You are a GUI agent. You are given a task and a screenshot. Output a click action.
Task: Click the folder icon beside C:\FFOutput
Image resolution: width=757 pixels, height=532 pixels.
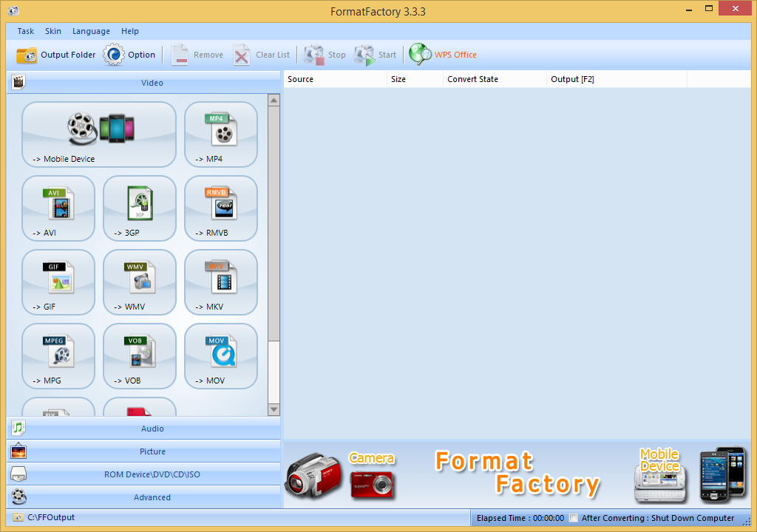(18, 517)
